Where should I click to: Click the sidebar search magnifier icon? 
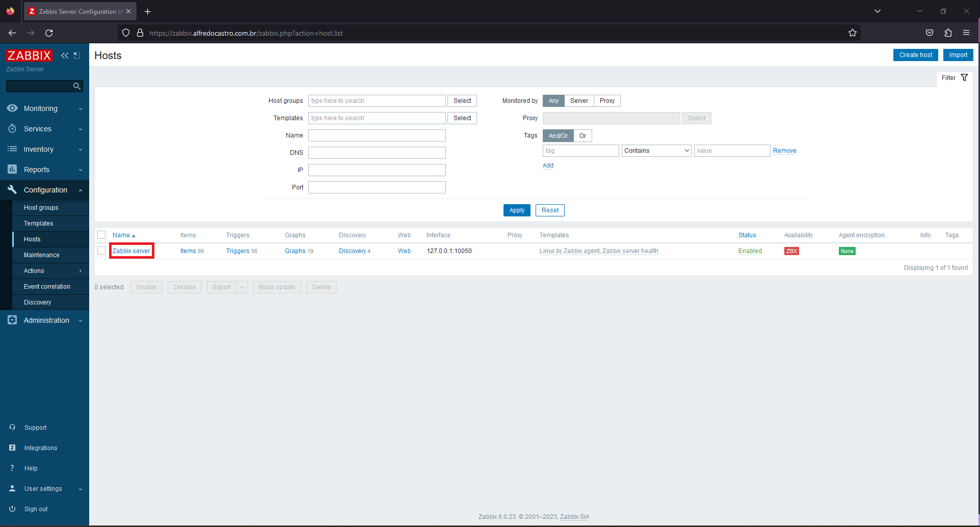click(x=77, y=86)
